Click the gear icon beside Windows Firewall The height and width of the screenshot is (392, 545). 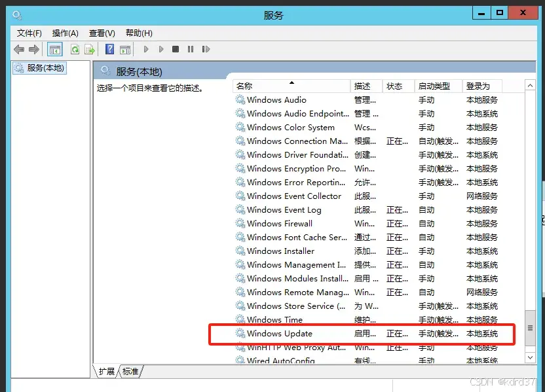[x=240, y=223]
